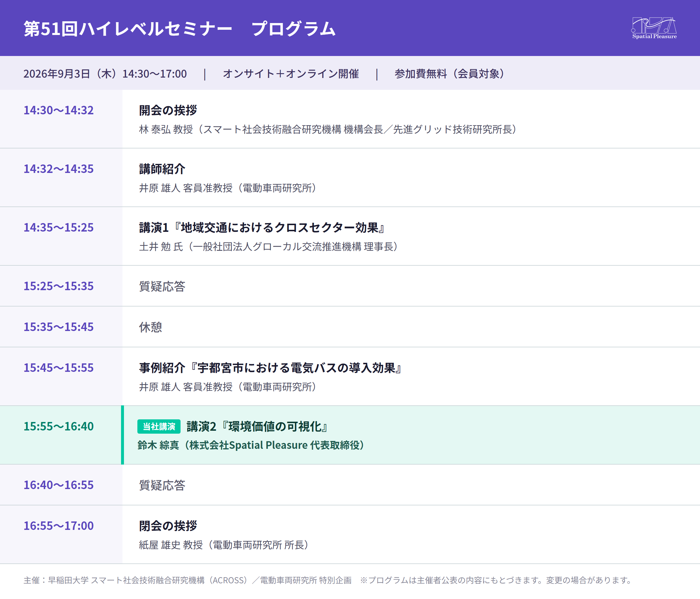Click the ※プログラムは主催者公表 disclaimer note
Viewport: 700px width, 599px height.
point(496,580)
